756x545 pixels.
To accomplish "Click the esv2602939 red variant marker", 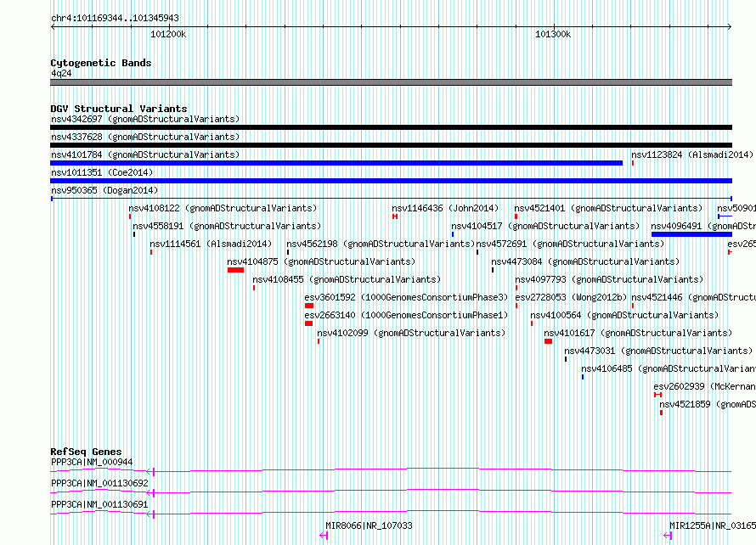I will point(657,395).
